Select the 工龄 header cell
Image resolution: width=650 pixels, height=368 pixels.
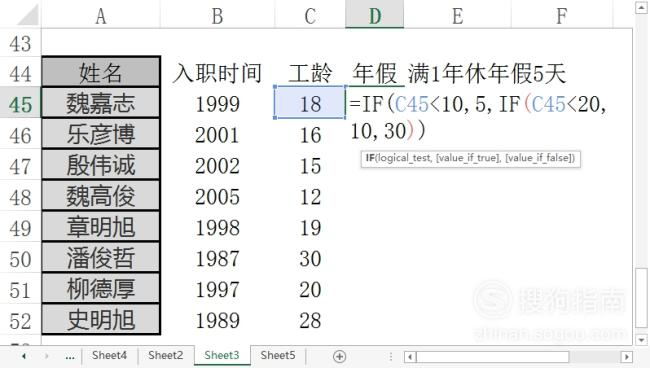[x=310, y=73]
